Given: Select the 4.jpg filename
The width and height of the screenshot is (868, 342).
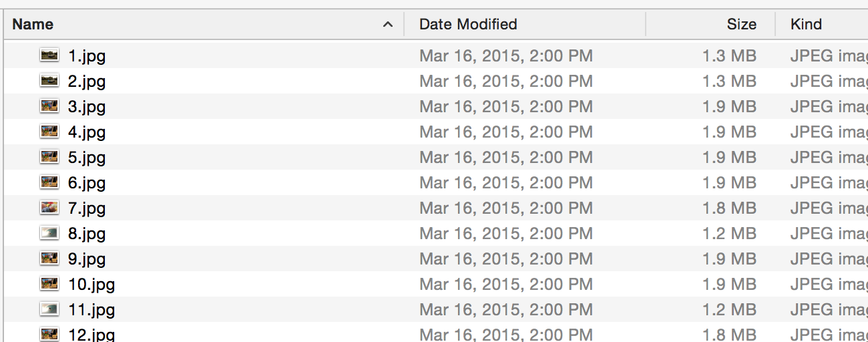Looking at the screenshot, I should click(x=87, y=132).
